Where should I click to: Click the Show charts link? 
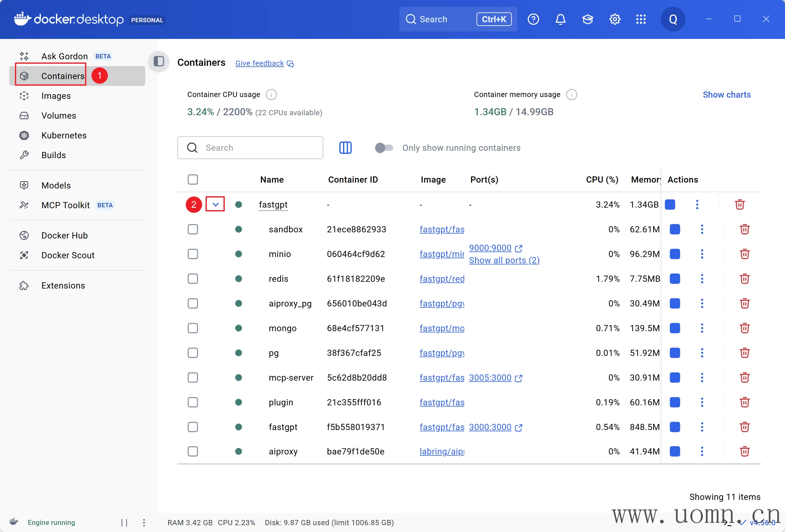[x=727, y=95]
